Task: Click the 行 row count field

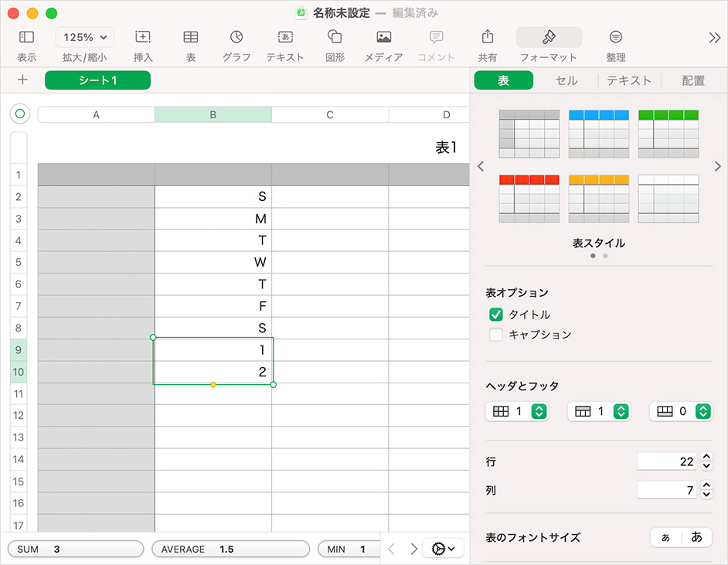Action: pyautogui.click(x=666, y=461)
